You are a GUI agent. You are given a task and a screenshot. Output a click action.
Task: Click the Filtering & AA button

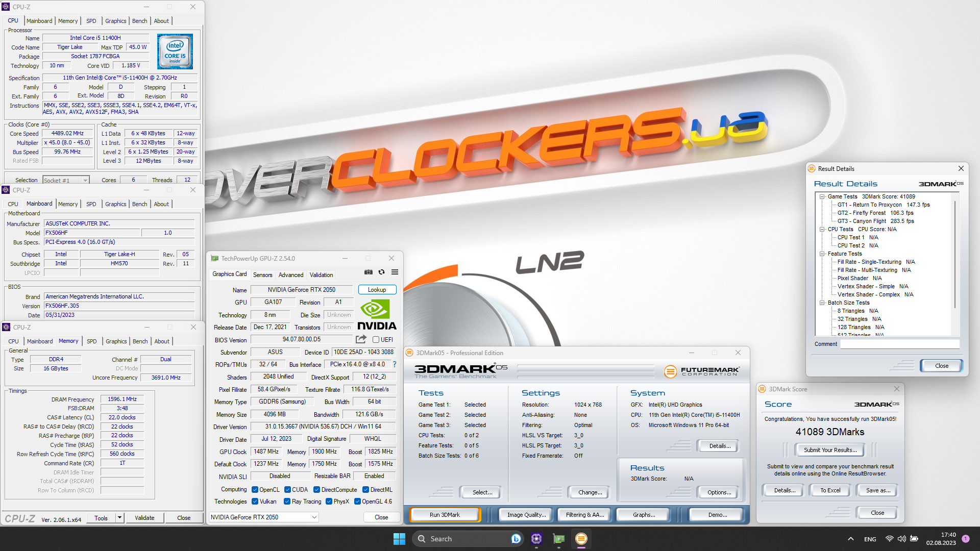click(x=585, y=515)
